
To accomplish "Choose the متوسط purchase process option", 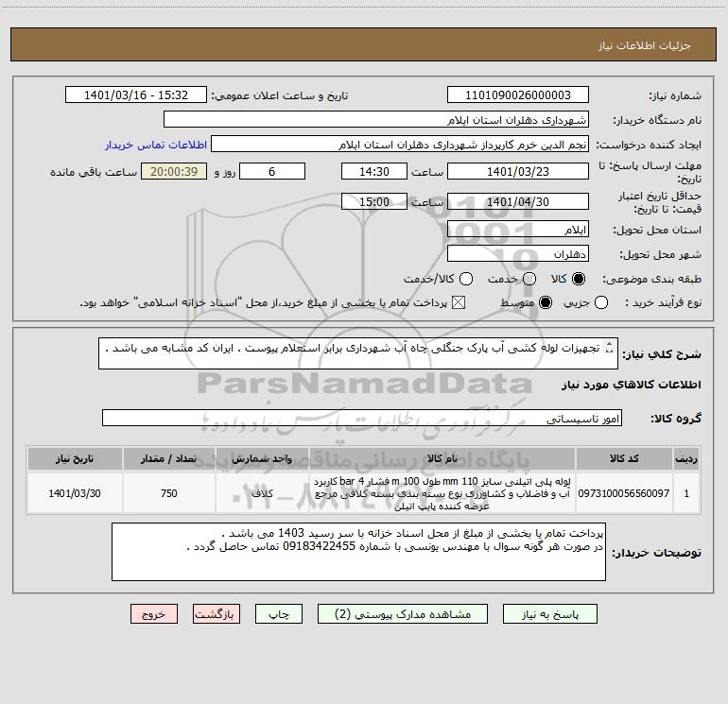I will pyautogui.click(x=546, y=302).
